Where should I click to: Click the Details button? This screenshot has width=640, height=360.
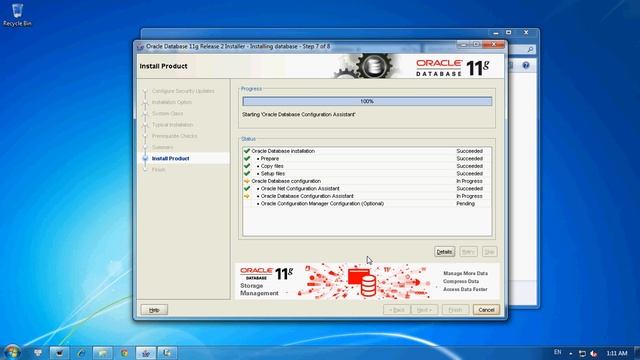[444, 252]
